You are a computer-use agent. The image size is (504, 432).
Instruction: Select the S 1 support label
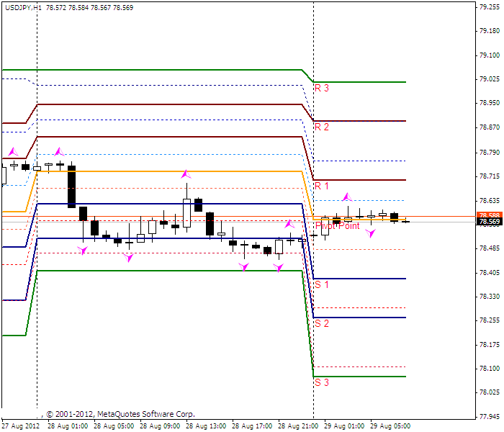click(322, 284)
